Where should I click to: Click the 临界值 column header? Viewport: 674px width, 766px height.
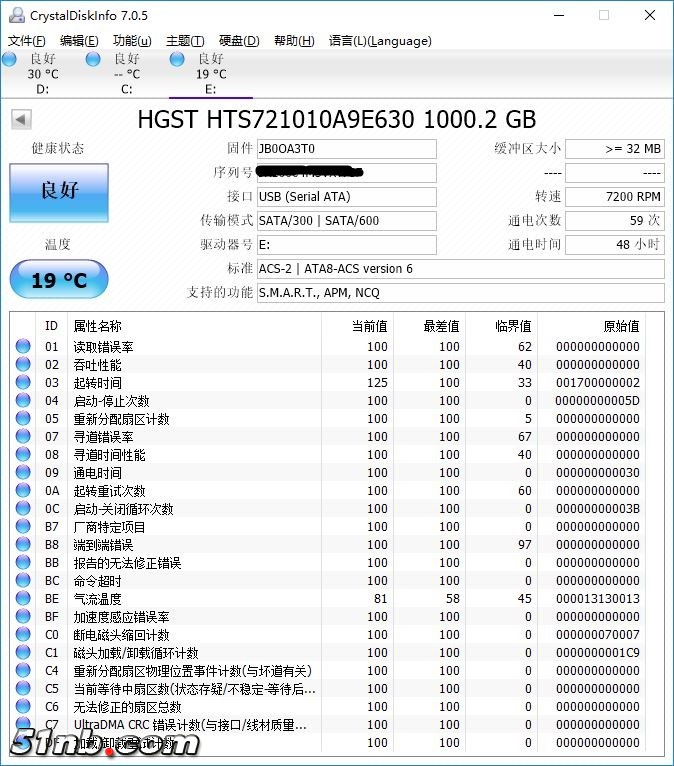coord(502,326)
